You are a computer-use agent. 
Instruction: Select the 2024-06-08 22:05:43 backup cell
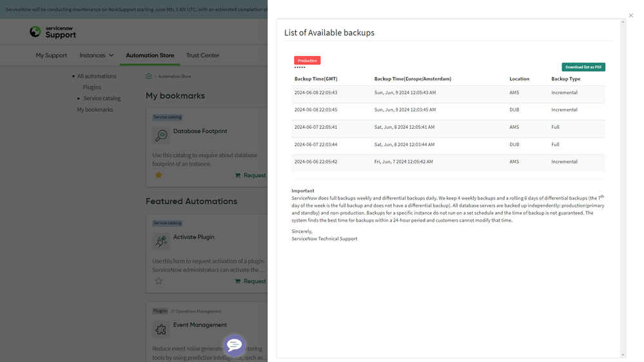(x=316, y=93)
